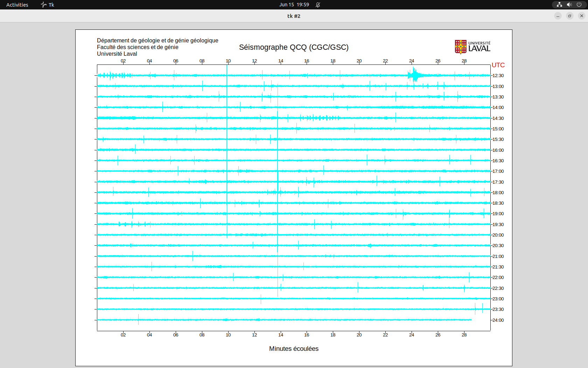
Task: Click the 17:30 time label
Action: tap(498, 182)
